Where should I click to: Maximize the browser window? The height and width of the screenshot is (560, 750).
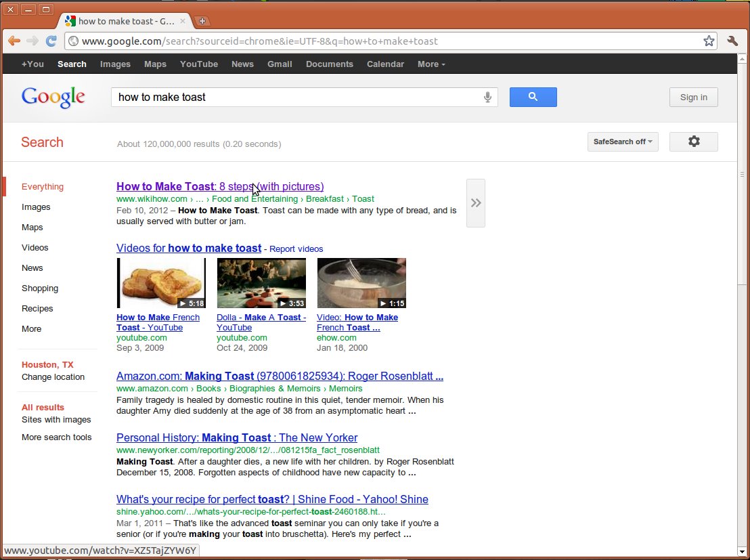(46, 9)
